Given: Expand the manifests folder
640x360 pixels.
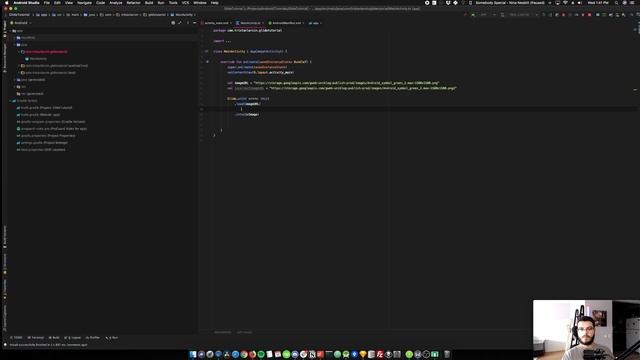Looking at the screenshot, I should pyautogui.click(x=15, y=38).
